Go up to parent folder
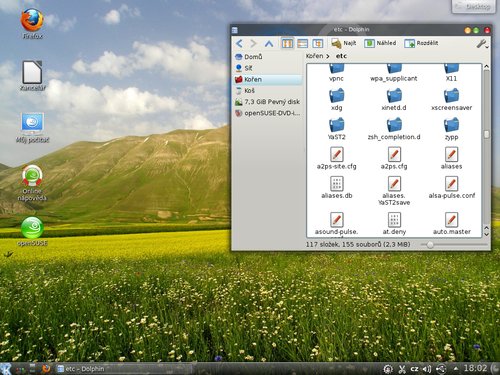This screenshot has height=375, width=500. coord(269,43)
